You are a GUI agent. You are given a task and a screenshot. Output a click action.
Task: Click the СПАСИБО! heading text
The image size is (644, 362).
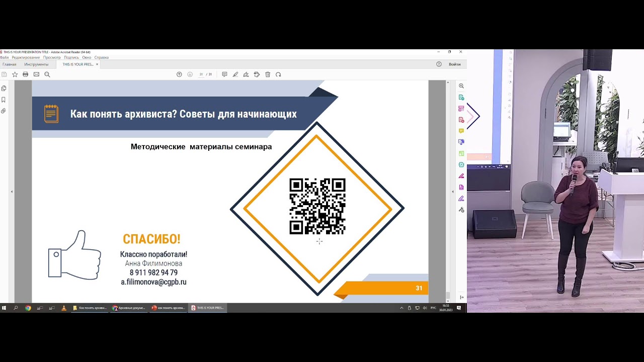point(151,239)
